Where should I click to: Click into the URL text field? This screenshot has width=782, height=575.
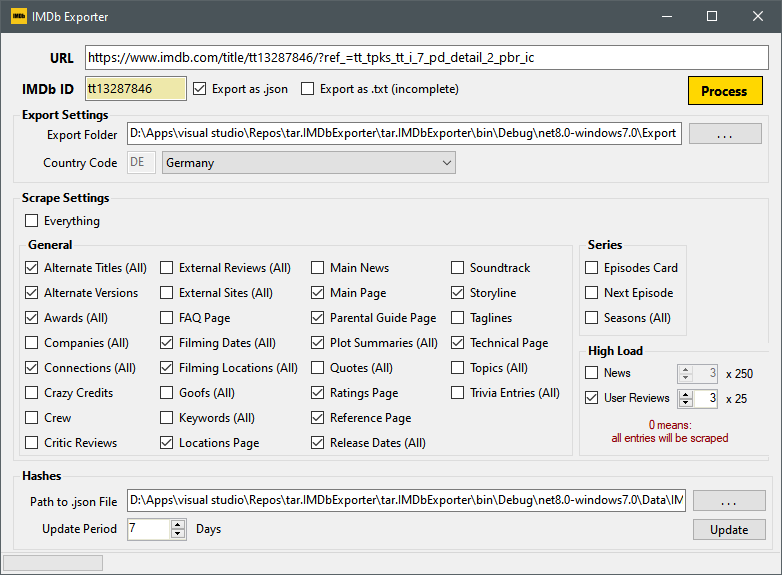426,58
